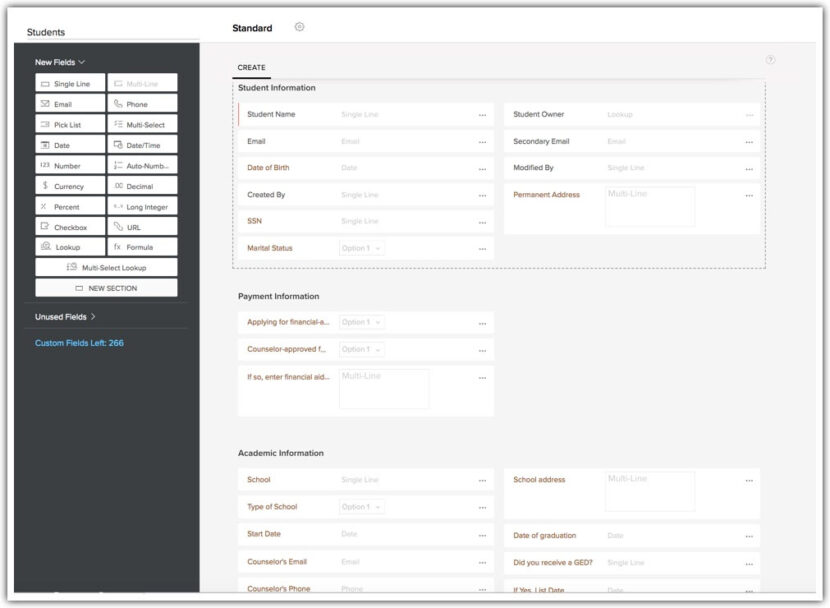Select the Phone field type
Image resolution: width=830 pixels, height=608 pixels.
(140, 103)
